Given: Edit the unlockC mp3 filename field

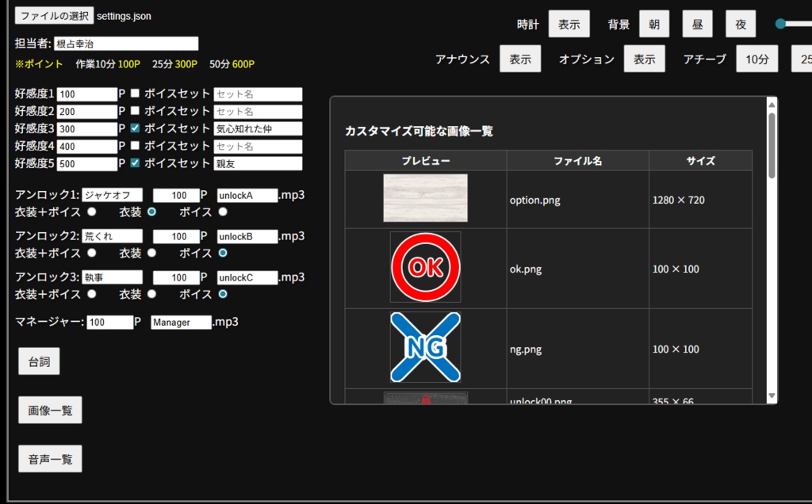Looking at the screenshot, I should click(247, 277).
